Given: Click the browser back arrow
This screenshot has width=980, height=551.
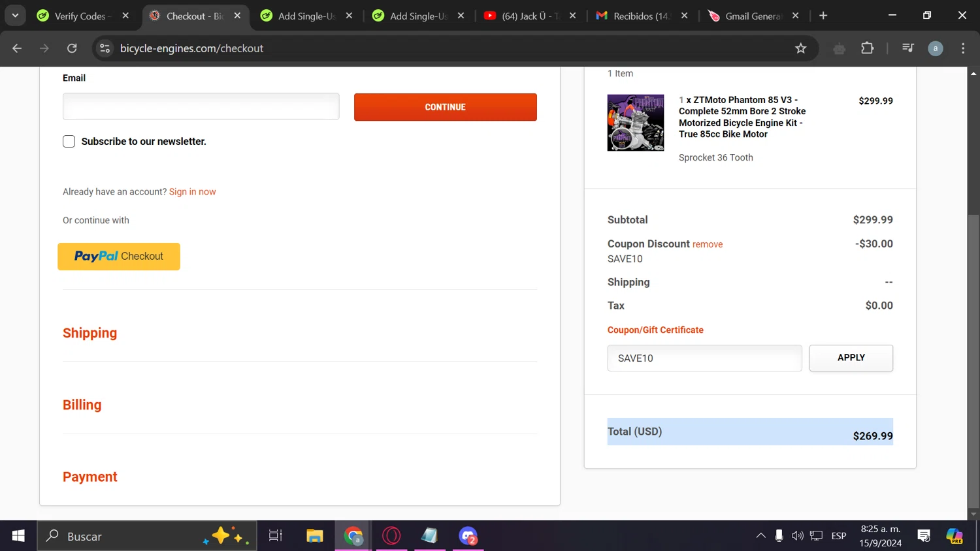Looking at the screenshot, I should point(17,48).
